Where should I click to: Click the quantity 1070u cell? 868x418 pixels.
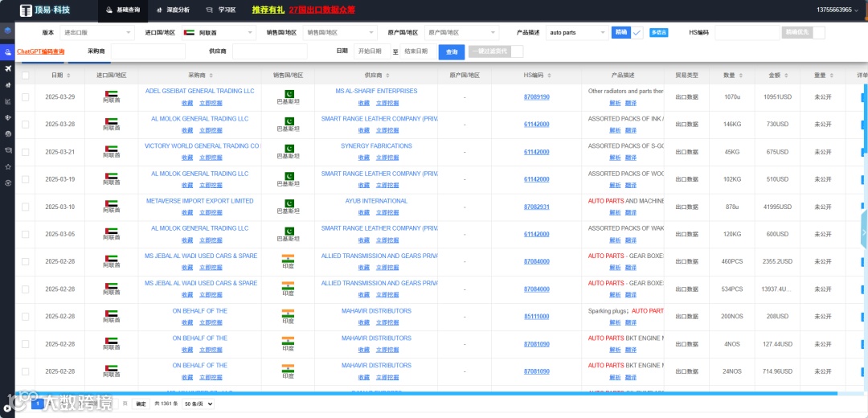click(x=732, y=97)
